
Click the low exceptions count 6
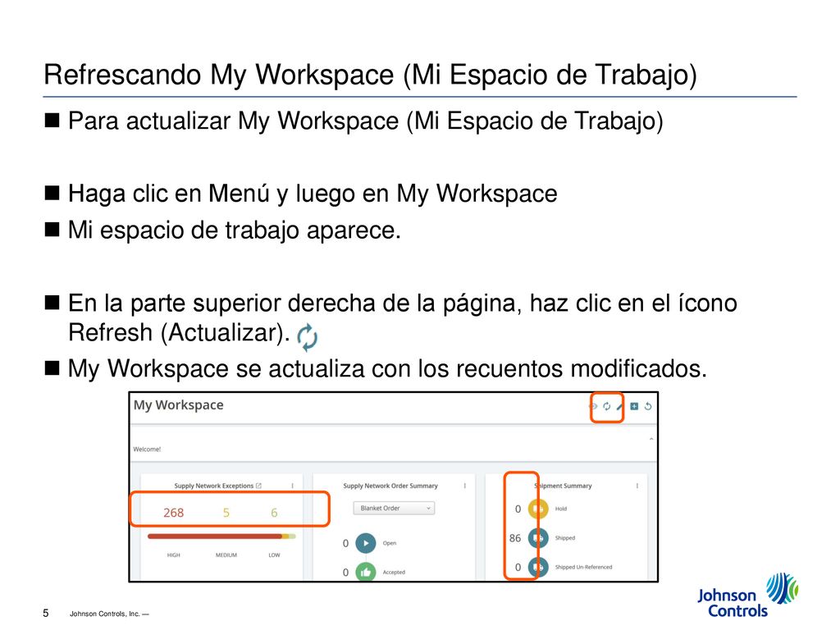point(274,513)
